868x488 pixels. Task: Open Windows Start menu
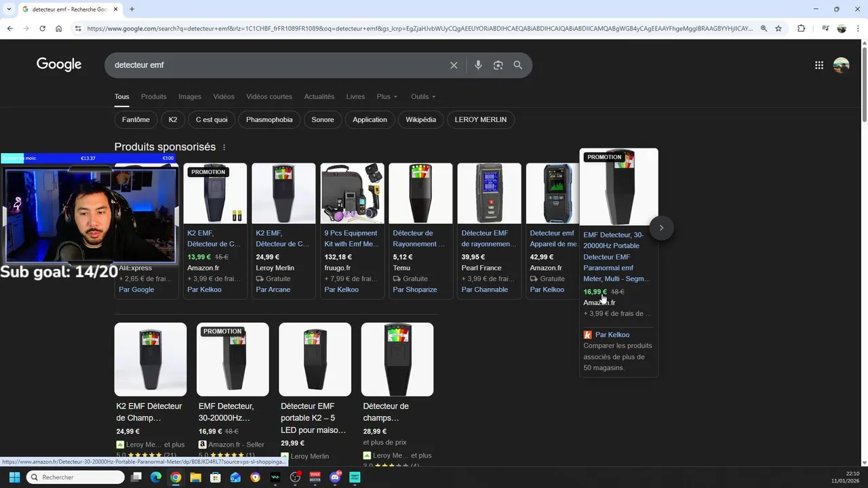[x=14, y=477]
